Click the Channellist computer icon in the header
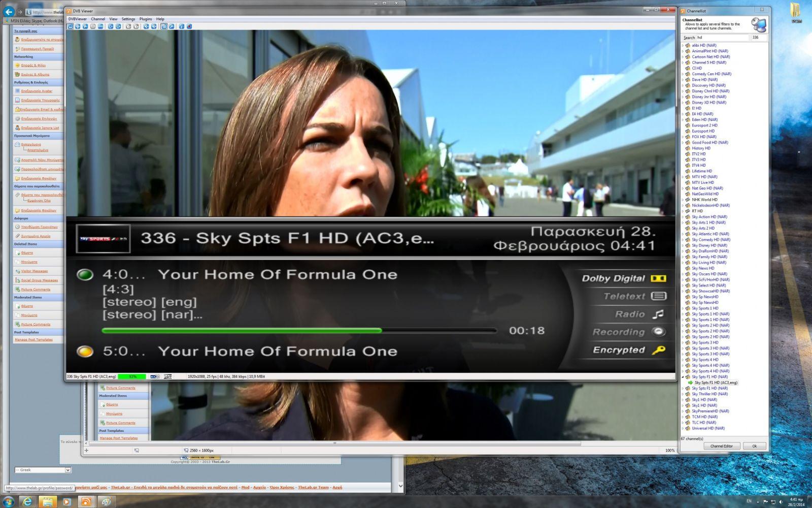Viewport: 812px width, 508px height. point(759,24)
